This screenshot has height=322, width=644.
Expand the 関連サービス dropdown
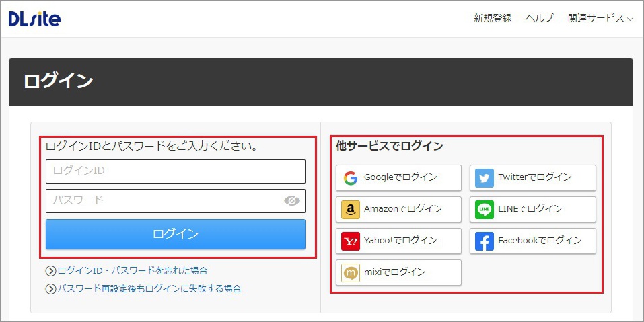[600, 18]
